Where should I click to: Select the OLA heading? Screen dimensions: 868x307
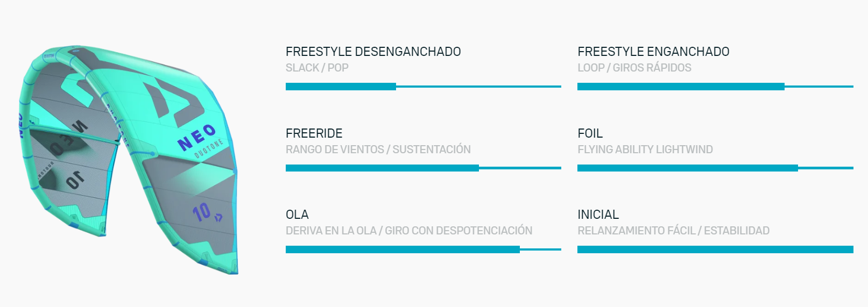297,215
